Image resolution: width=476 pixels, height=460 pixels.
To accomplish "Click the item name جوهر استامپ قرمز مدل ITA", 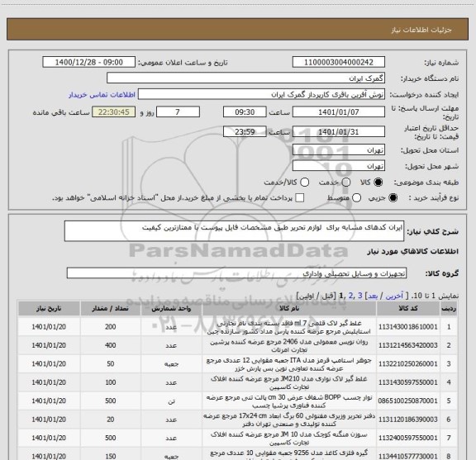I will [289, 364].
